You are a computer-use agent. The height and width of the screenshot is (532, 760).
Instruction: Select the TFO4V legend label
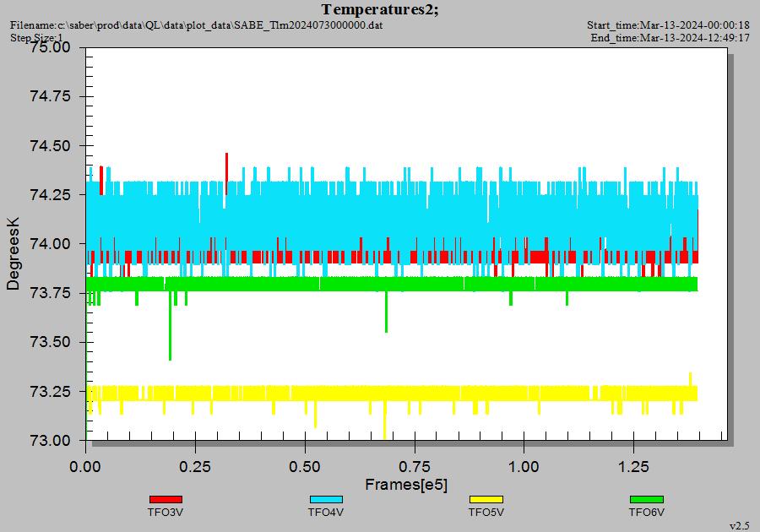[326, 512]
